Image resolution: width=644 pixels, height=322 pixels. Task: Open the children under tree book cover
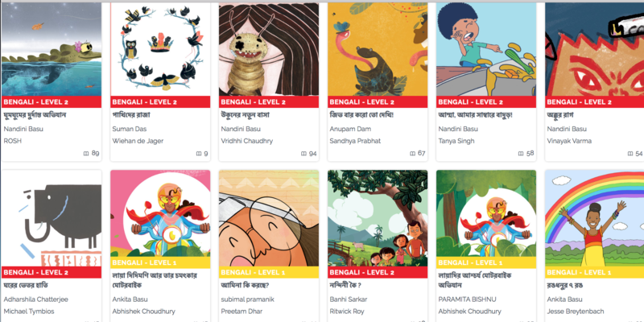[378, 218]
